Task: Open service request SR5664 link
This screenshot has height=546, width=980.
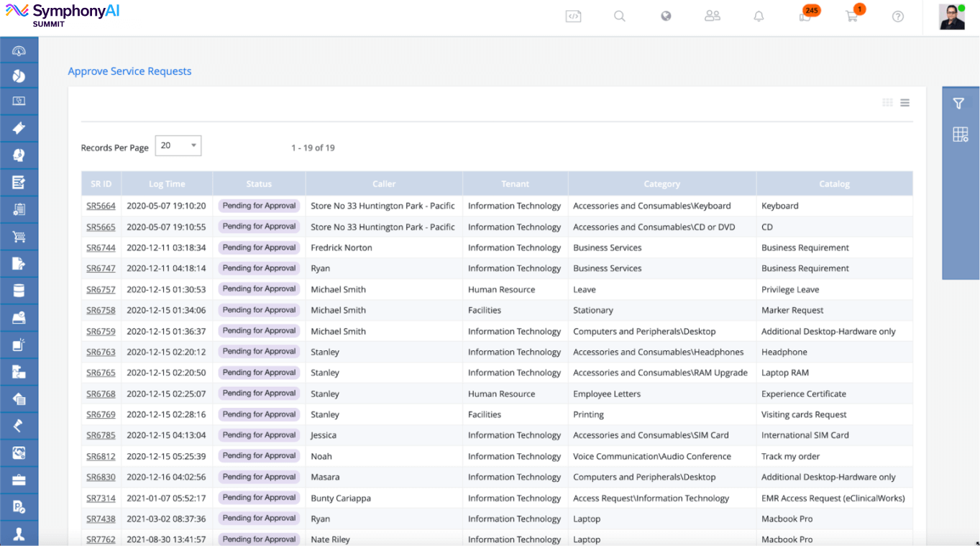Action: pos(101,206)
